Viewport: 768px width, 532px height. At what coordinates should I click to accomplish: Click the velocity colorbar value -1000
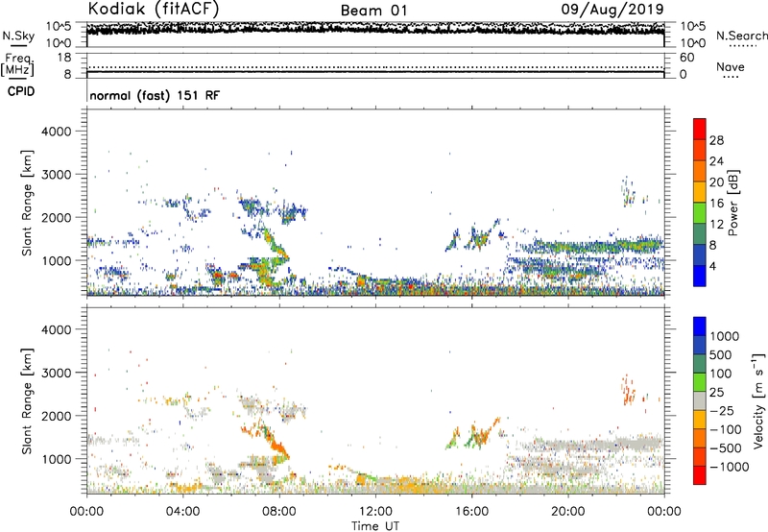pyautogui.click(x=729, y=467)
